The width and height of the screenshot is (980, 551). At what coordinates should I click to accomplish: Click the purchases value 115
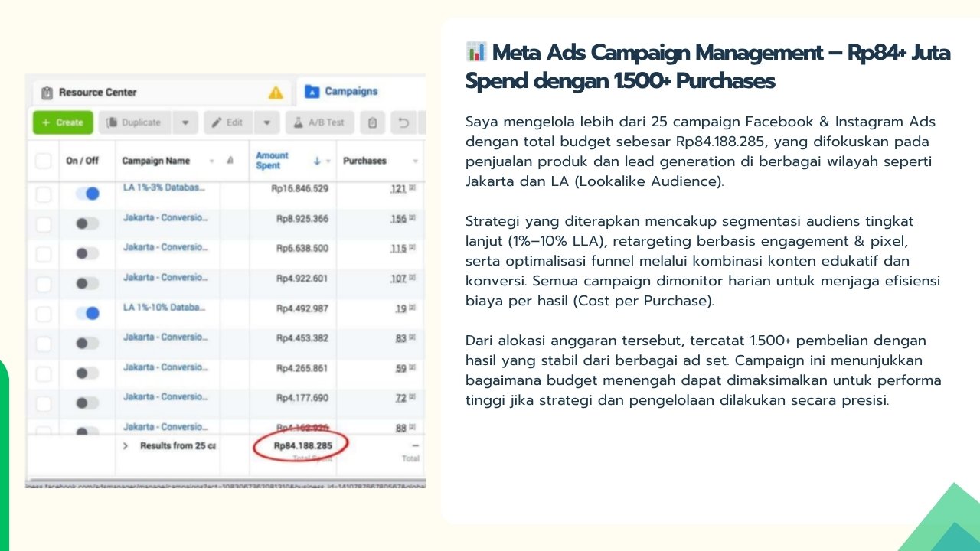point(398,249)
